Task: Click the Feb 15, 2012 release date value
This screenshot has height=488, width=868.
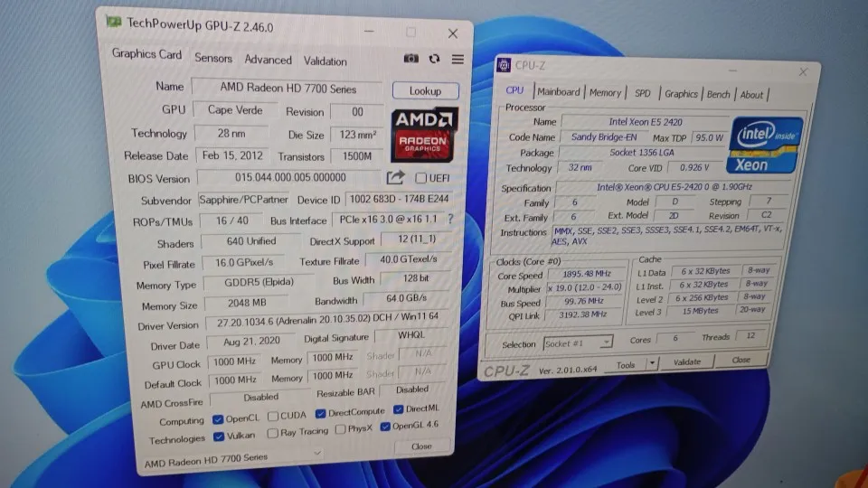Action: 232,155
